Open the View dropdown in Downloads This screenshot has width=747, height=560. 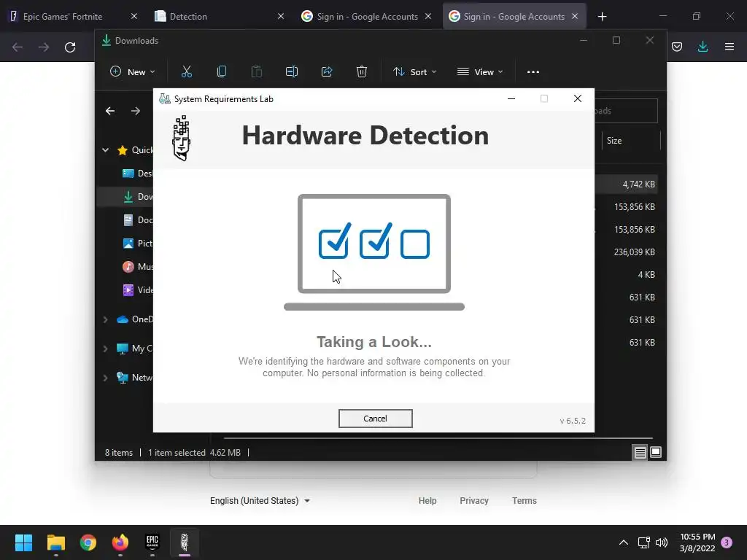[x=480, y=72]
